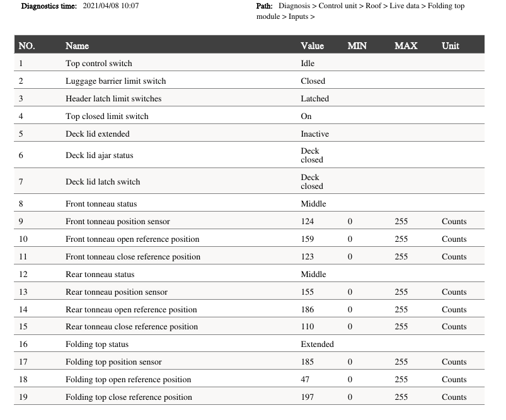Select the MAX column header

(406, 46)
